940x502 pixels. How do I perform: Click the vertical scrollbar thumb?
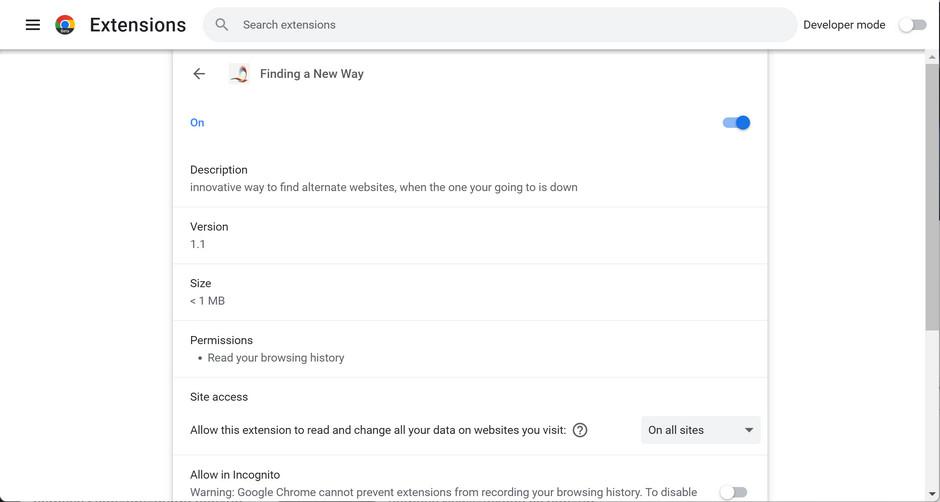[x=932, y=190]
